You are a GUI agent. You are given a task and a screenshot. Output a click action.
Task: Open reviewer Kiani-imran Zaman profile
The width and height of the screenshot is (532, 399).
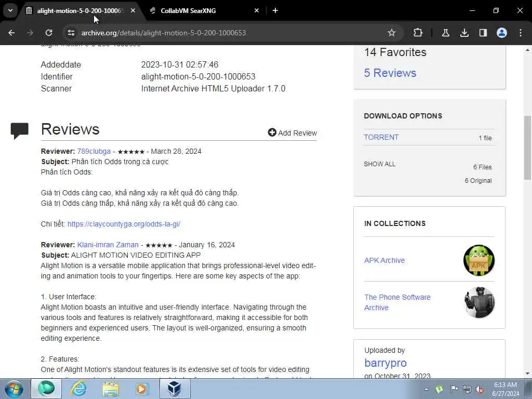point(108,245)
